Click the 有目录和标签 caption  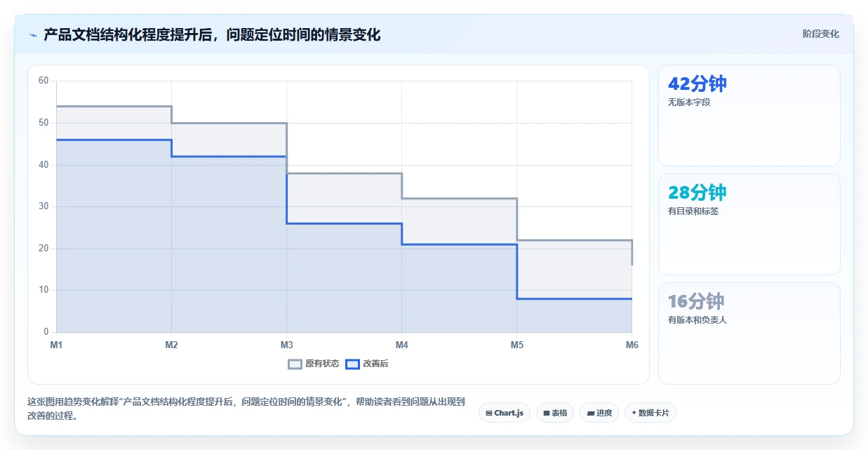coord(693,211)
